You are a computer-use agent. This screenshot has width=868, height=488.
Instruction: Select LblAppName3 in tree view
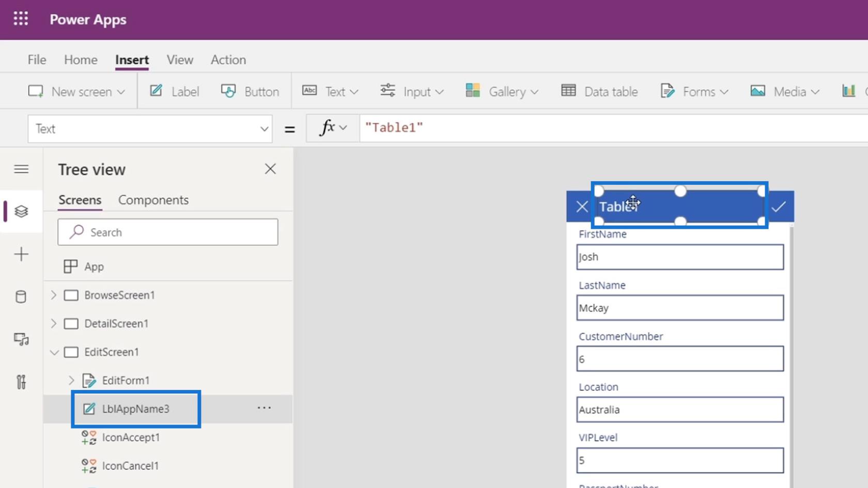135,409
